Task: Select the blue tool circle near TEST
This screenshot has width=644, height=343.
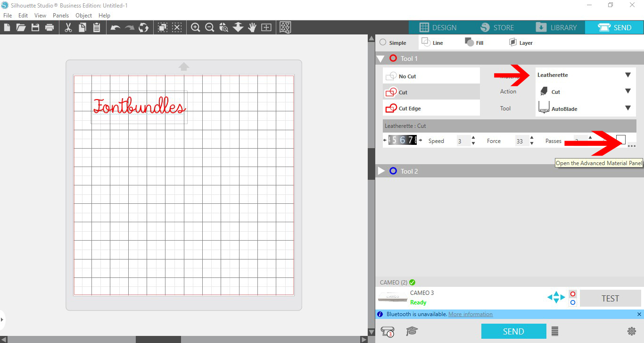Action: (573, 302)
